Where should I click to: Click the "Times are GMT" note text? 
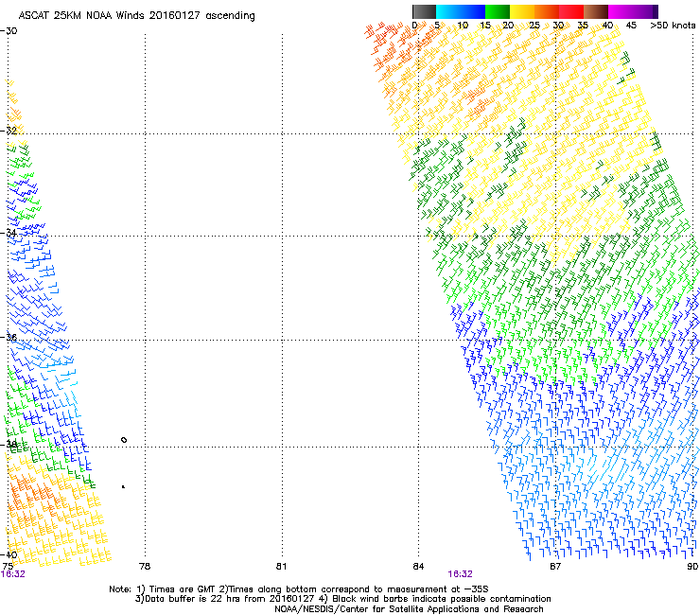click(183, 589)
